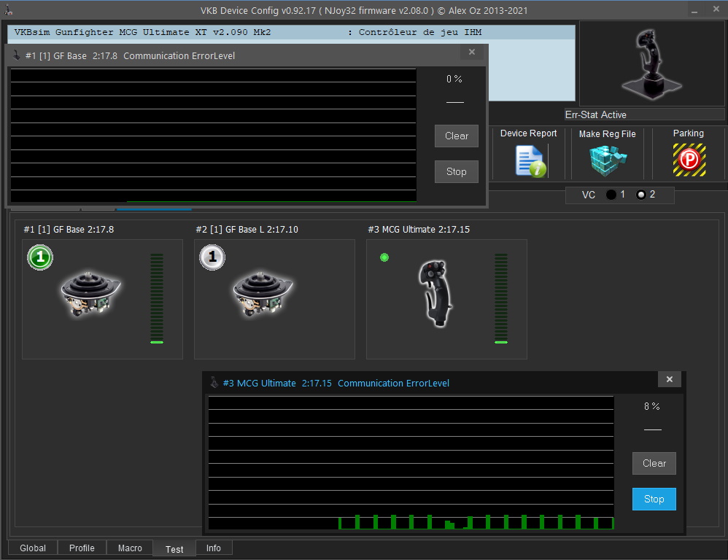
Task: Click the MCG Ultimate error level graph area
Action: 411,462
